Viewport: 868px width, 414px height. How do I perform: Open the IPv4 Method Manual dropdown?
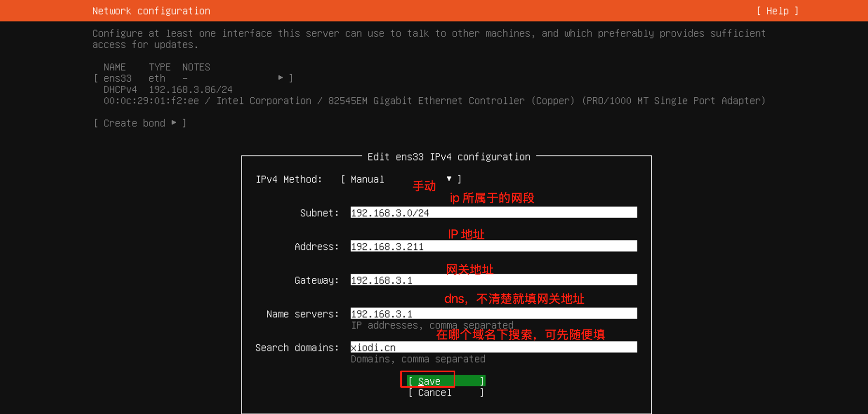401,179
